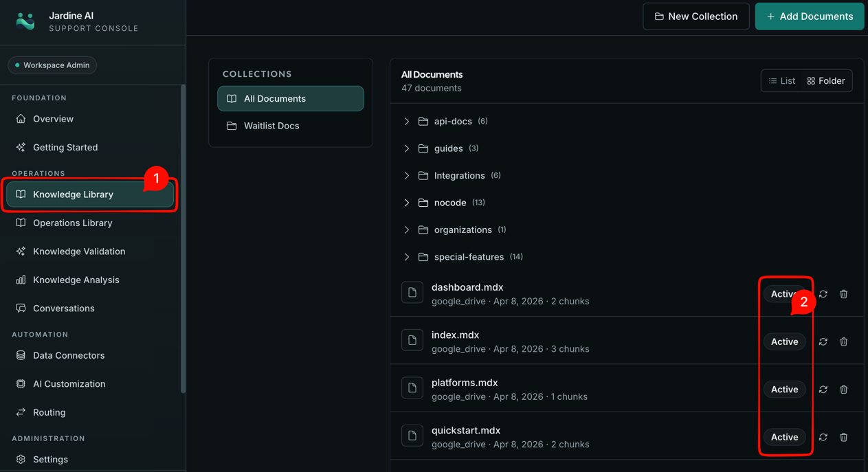Image resolution: width=868 pixels, height=472 pixels.
Task: Click the Workspace Admin badge
Action: click(x=52, y=65)
